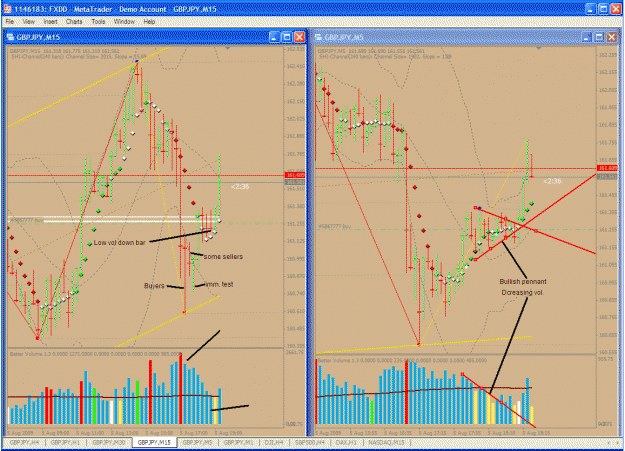Maximize the GBPJPY,M5 chart window
This screenshot has width=625, height=451.
599,37
